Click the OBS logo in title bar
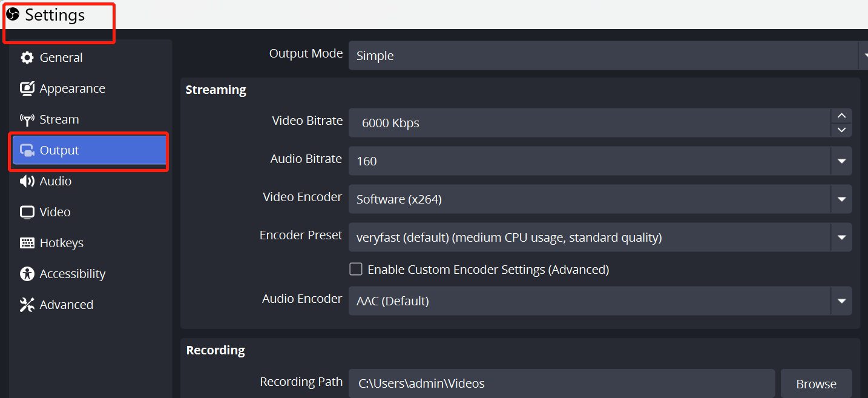The width and height of the screenshot is (868, 398). (x=13, y=14)
